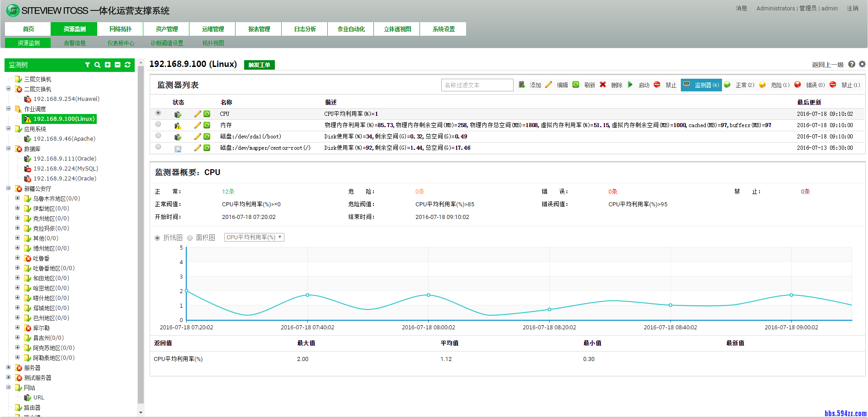
Task: Switch chart to 面积图 mode
Action: (190, 237)
